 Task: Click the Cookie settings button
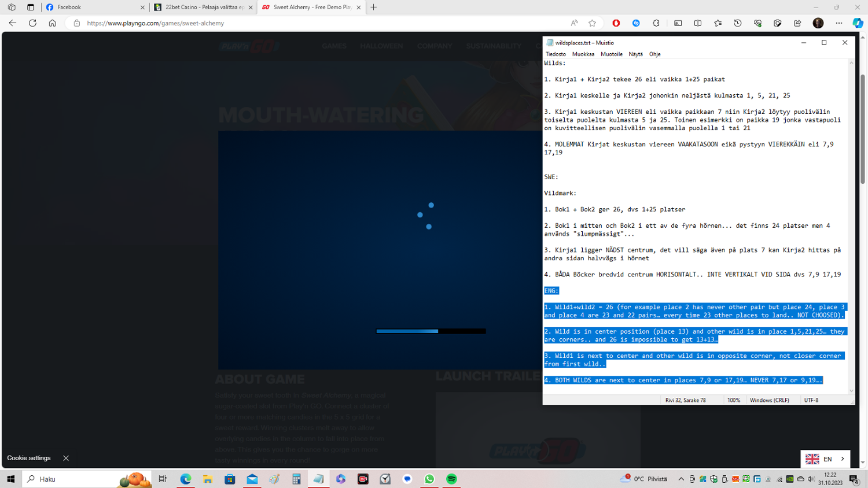[x=29, y=458]
